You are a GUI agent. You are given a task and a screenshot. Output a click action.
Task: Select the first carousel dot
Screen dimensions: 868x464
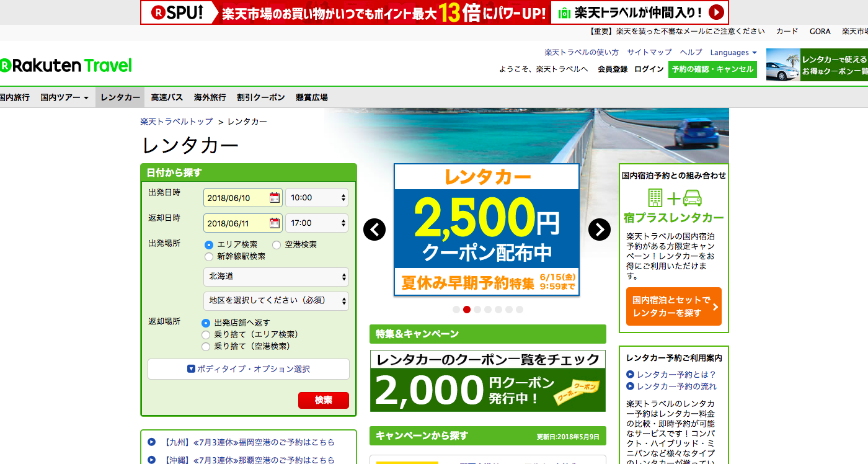(456, 310)
